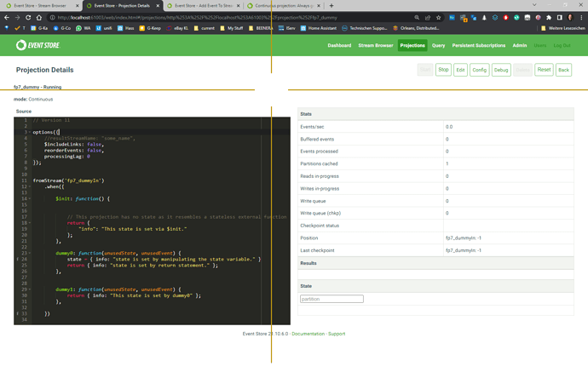Open Projections in navigation
This screenshot has height=372, width=588.
[412, 45]
